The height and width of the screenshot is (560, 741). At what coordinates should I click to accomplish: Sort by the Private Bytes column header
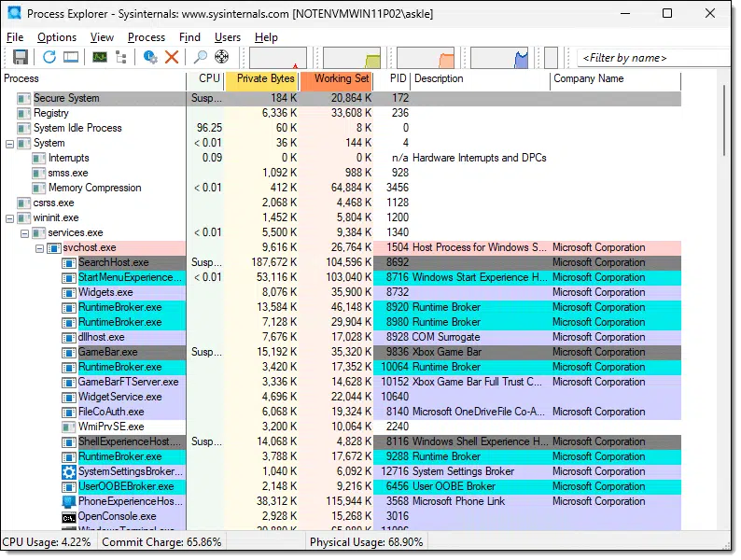262,79
